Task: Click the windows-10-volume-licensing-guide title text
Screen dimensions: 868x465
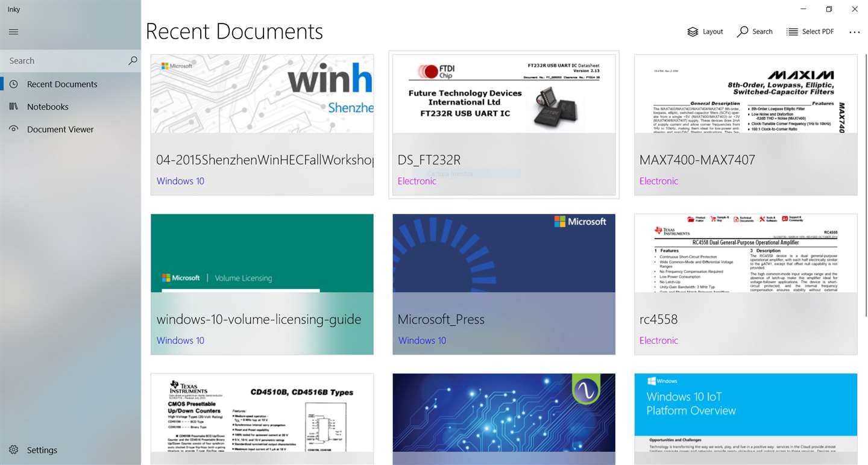Action: pyautogui.click(x=259, y=320)
